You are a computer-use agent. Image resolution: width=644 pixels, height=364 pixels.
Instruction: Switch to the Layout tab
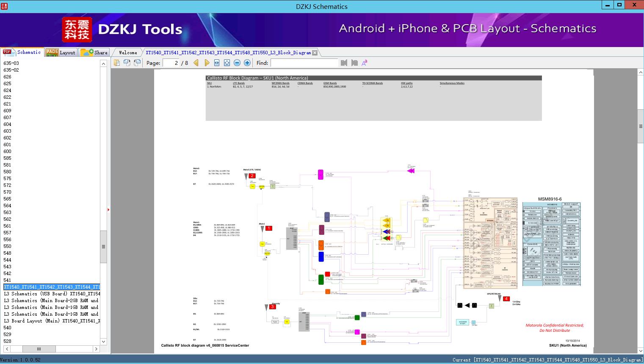[x=61, y=53]
